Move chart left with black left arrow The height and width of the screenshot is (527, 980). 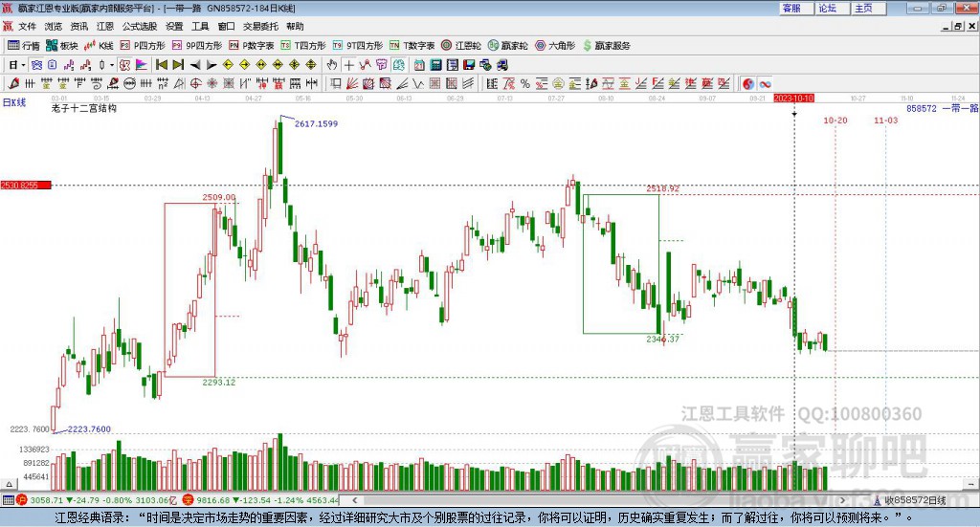(x=195, y=65)
